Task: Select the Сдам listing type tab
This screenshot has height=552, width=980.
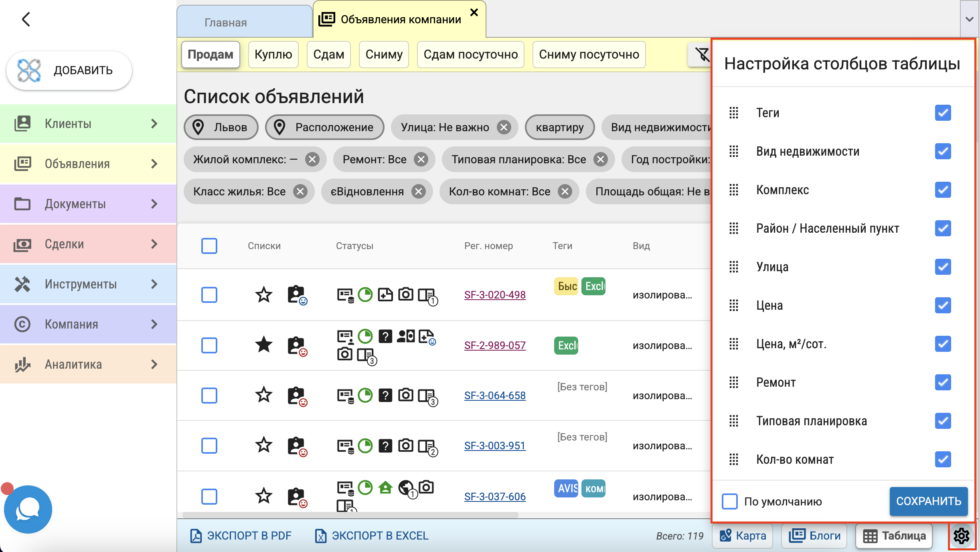Action: [328, 54]
